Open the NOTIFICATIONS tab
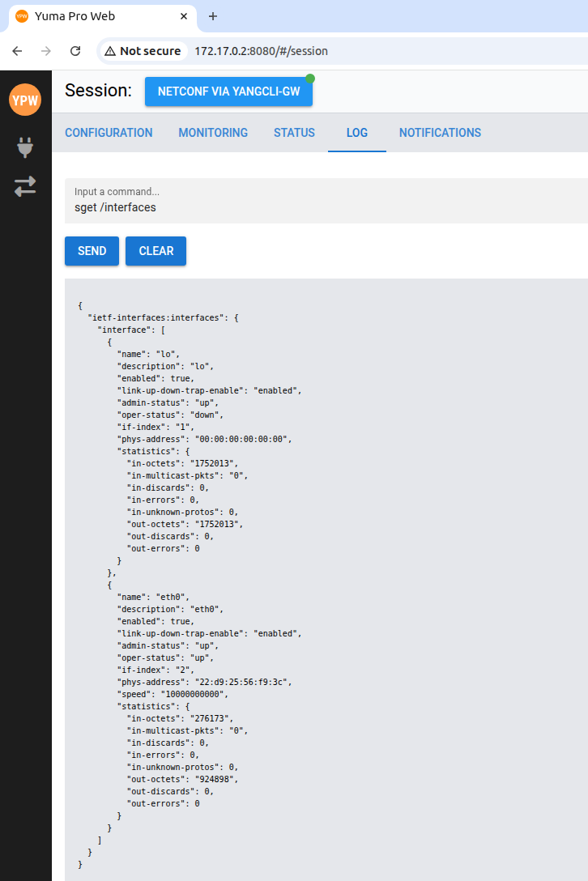 (440, 132)
